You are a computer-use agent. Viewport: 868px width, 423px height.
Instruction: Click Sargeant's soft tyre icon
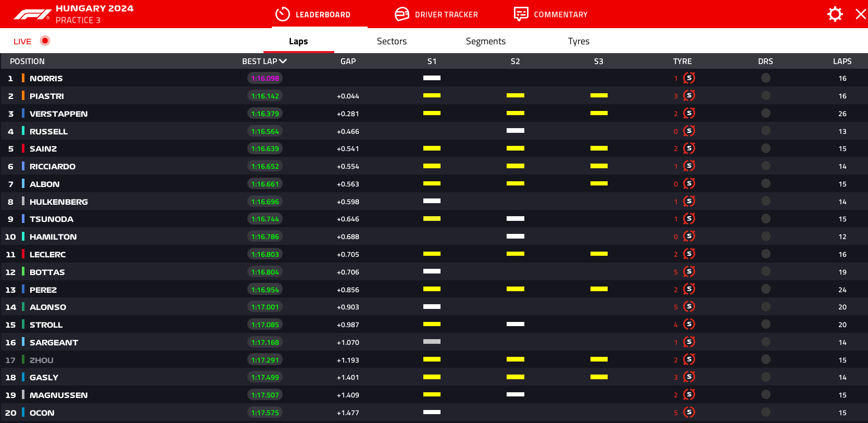[689, 342]
